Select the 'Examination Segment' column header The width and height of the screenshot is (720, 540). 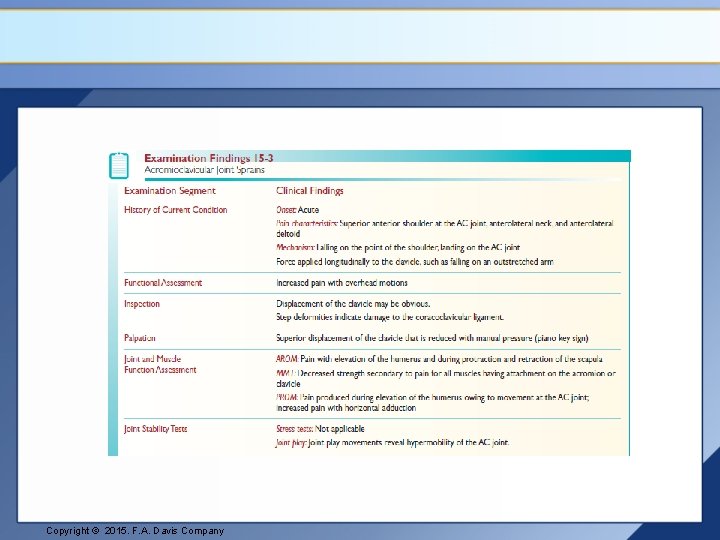[x=169, y=191]
